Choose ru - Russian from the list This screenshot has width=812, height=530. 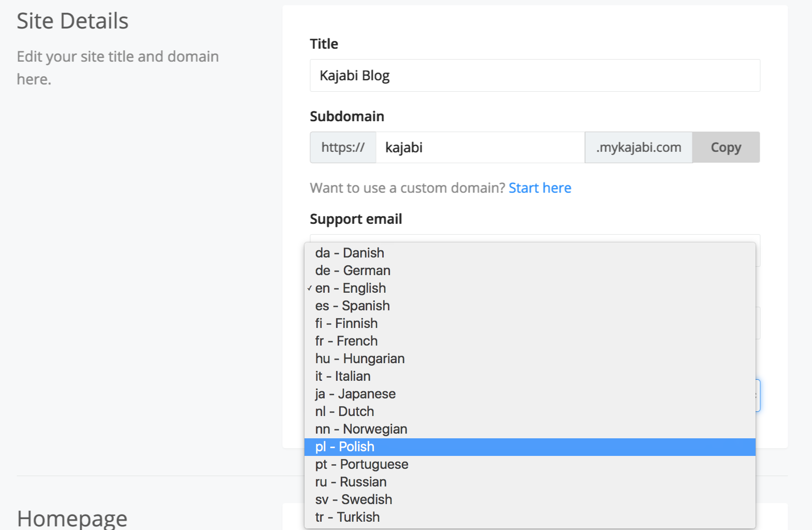click(530, 482)
